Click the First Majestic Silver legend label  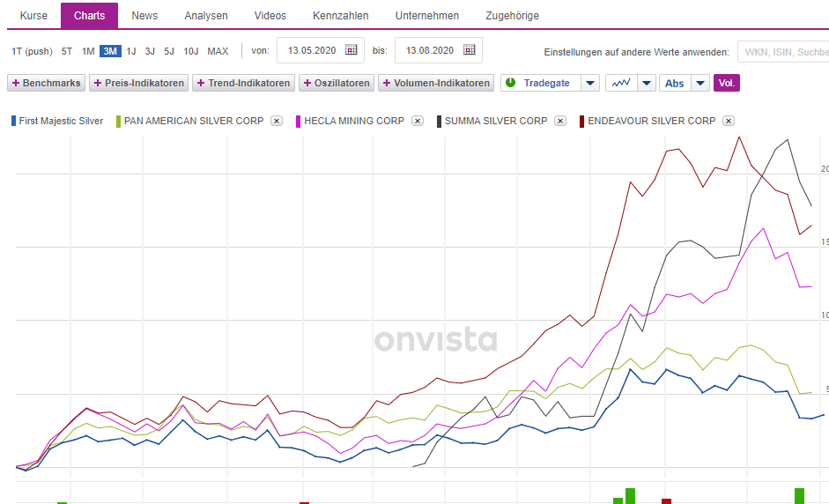pos(61,121)
